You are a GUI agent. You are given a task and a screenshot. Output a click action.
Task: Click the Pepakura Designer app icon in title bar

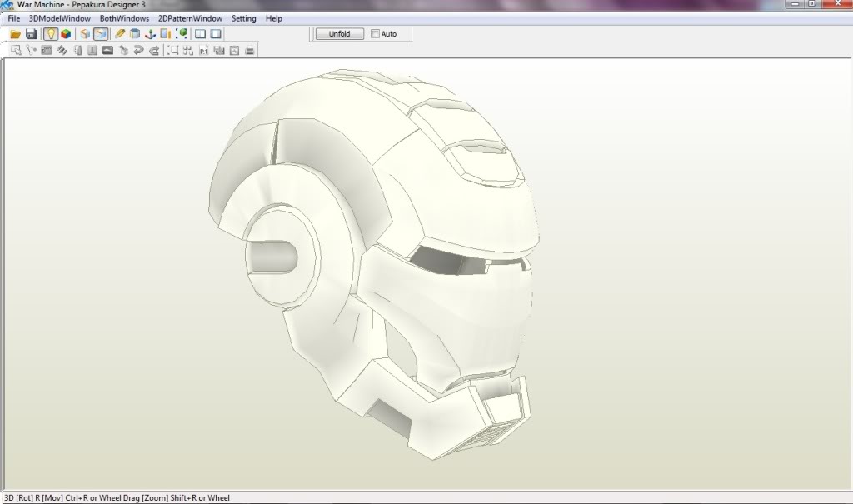pyautogui.click(x=7, y=5)
